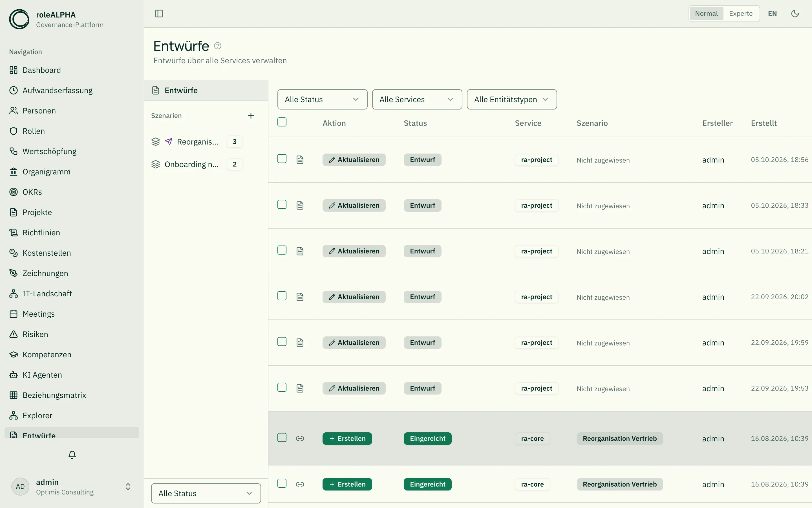Click Reorganisation Vertrieb tag in last row
The image size is (812, 508).
[619, 484]
